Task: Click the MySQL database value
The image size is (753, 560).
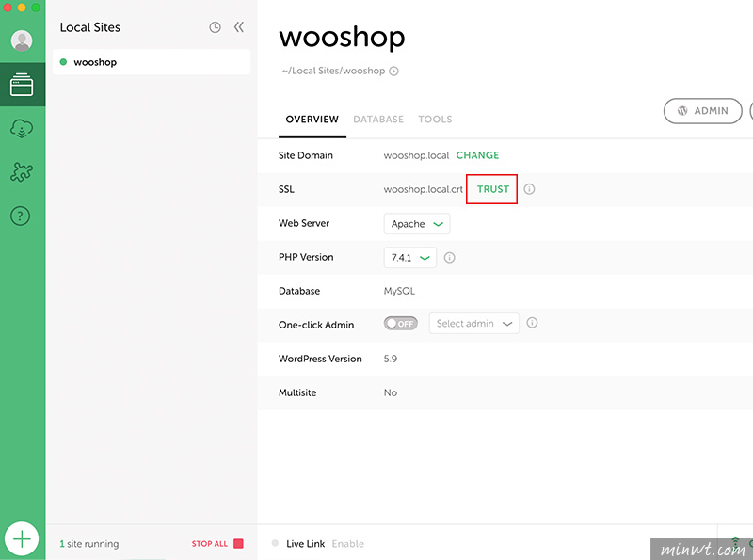Action: tap(399, 291)
